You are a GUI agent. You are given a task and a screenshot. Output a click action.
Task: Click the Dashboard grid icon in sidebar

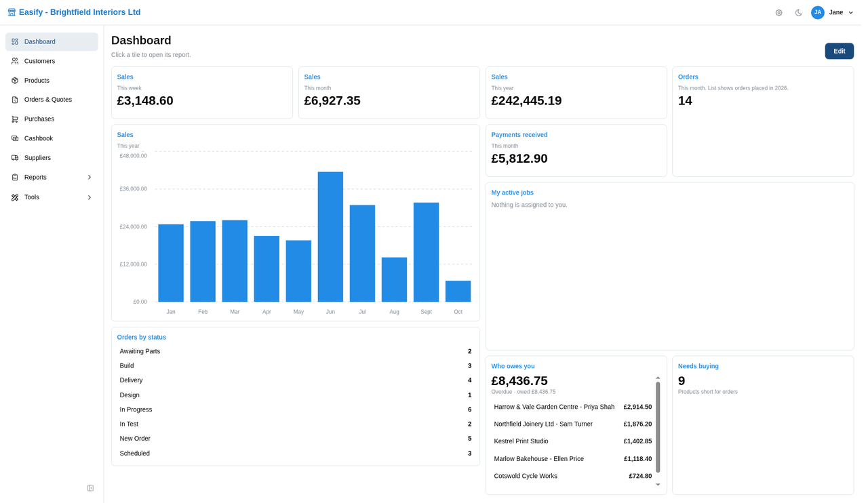15,41
